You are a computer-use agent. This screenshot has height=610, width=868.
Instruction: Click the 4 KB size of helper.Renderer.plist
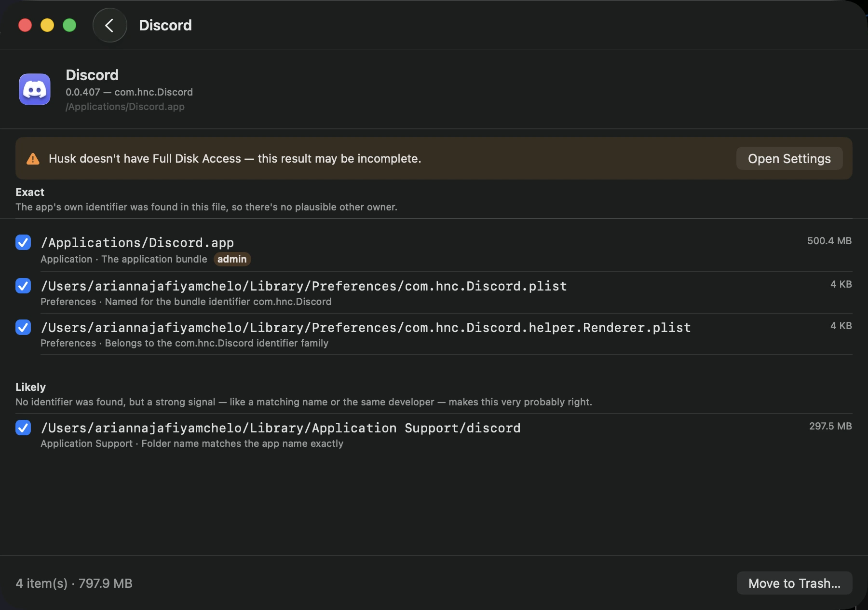coord(841,326)
